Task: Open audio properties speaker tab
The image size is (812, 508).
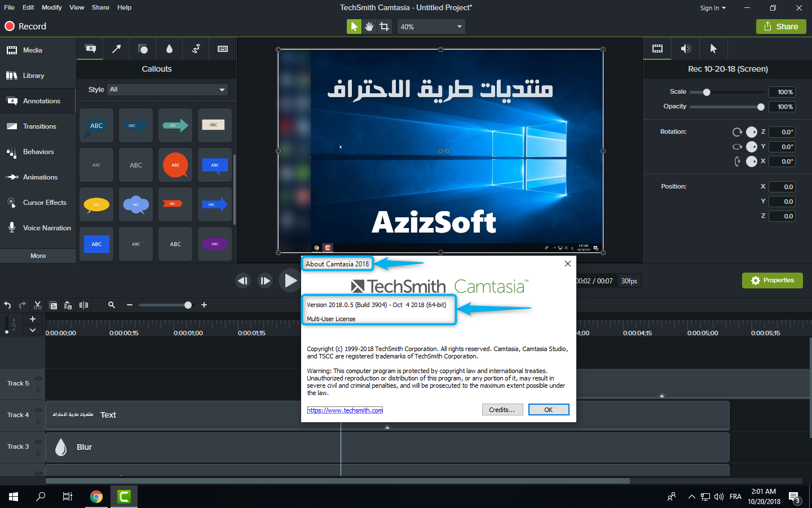Action: 686,49
